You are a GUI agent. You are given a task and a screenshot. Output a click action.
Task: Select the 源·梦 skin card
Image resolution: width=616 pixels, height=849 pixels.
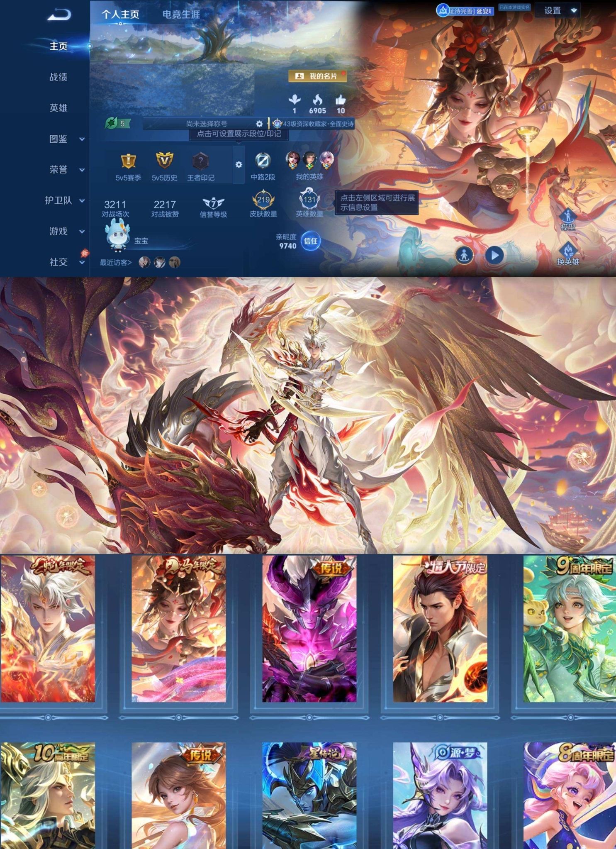point(440,796)
